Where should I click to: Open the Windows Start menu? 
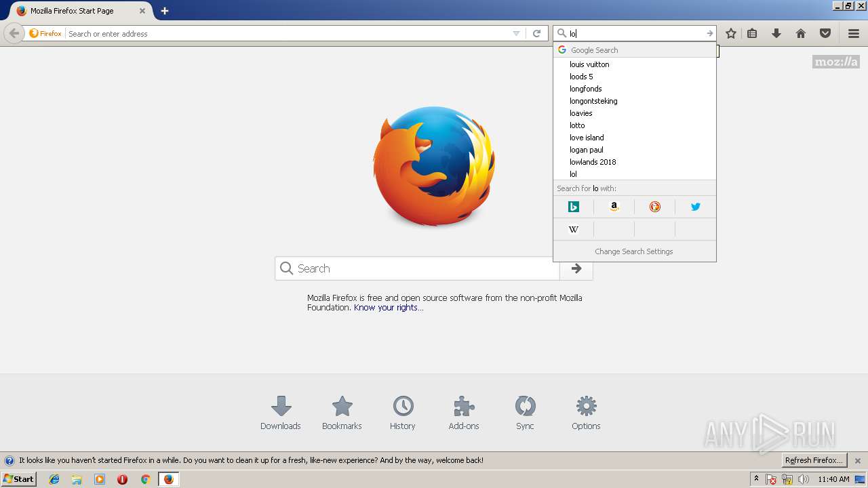point(18,479)
